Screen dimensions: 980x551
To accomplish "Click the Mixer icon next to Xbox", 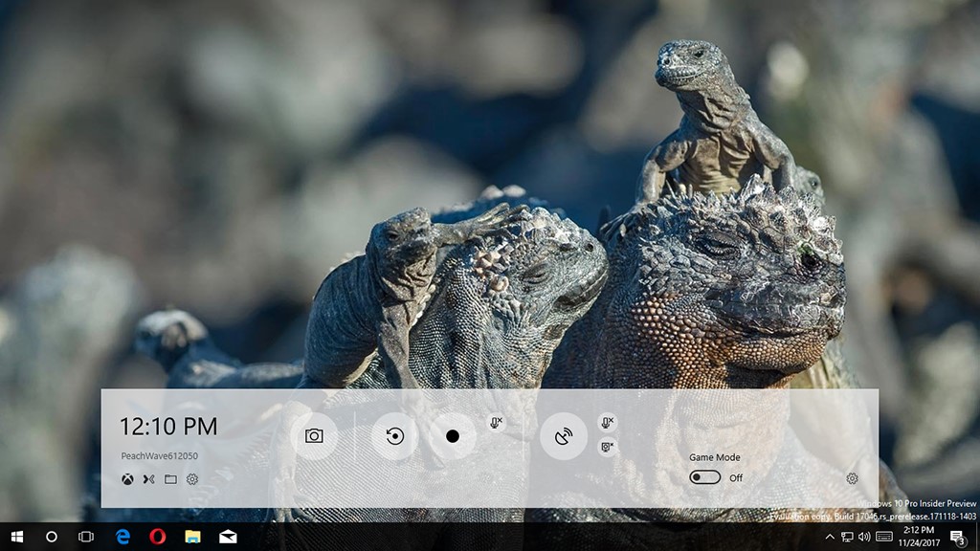I will pyautogui.click(x=148, y=479).
